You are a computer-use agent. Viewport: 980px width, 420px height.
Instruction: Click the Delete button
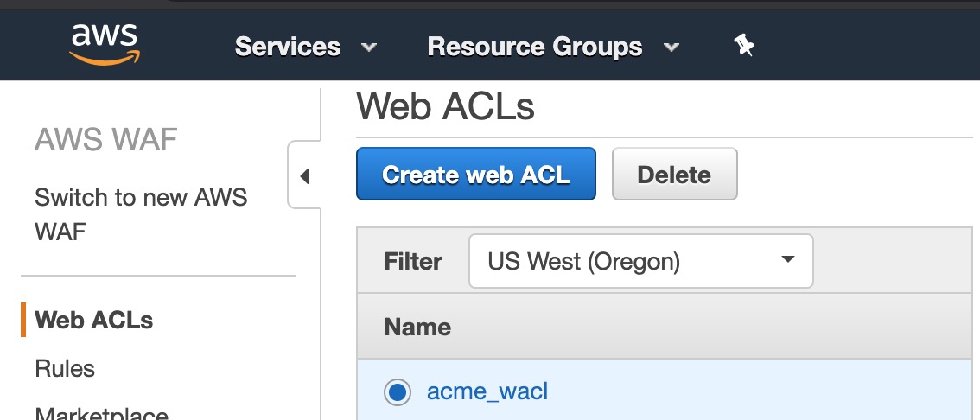point(674,174)
